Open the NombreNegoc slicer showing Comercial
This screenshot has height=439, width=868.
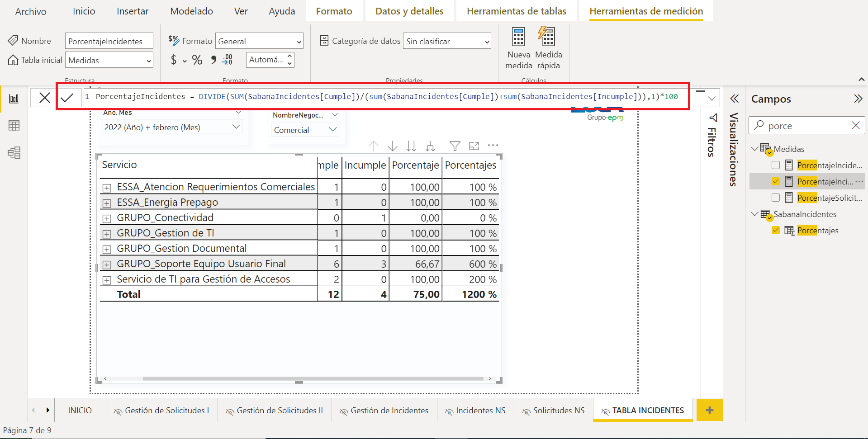[306, 130]
